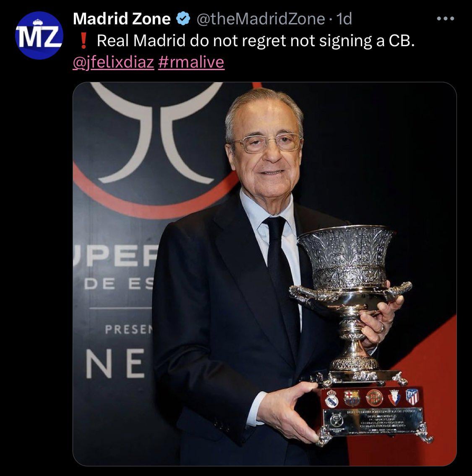Click the round federation crest in the middle

click(374, 398)
